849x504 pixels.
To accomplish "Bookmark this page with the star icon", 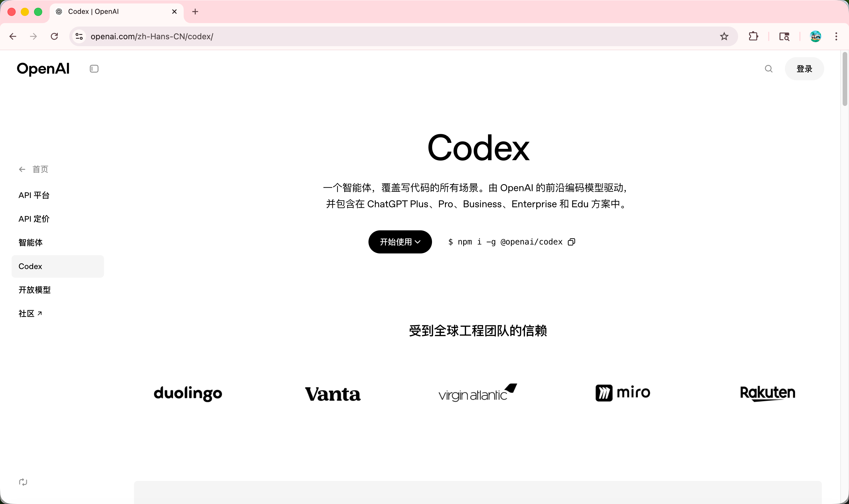I will (x=724, y=36).
